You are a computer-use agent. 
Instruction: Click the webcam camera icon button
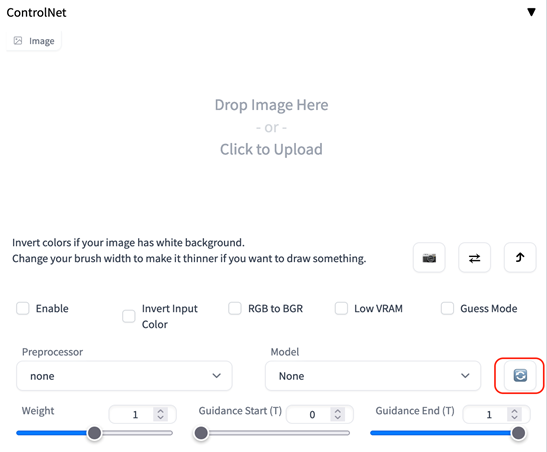(x=429, y=258)
